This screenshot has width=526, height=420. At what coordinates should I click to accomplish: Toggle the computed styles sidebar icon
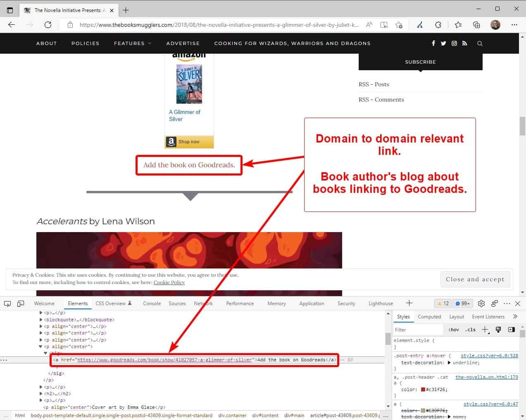(512, 330)
